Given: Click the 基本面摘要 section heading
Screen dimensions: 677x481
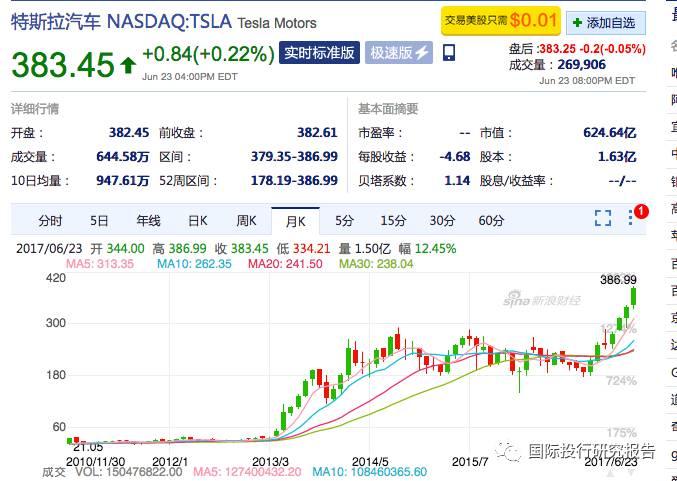Looking at the screenshot, I should point(388,109).
